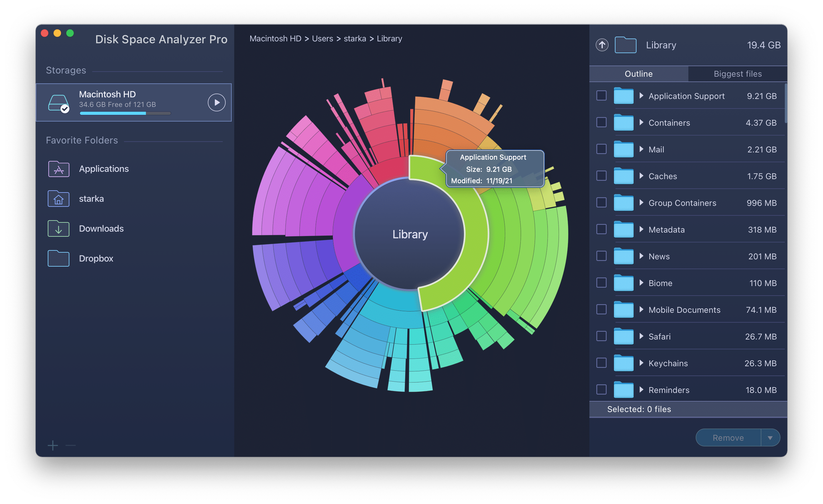
Task: Click the Application Support folder icon
Action: coord(623,96)
